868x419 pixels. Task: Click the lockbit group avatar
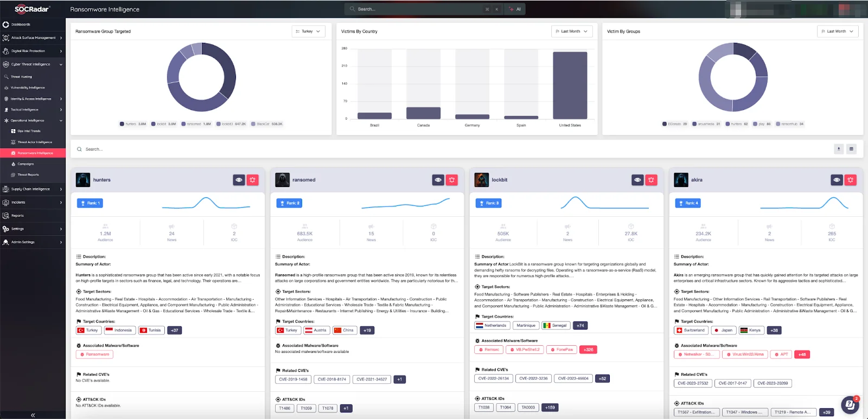pos(482,180)
